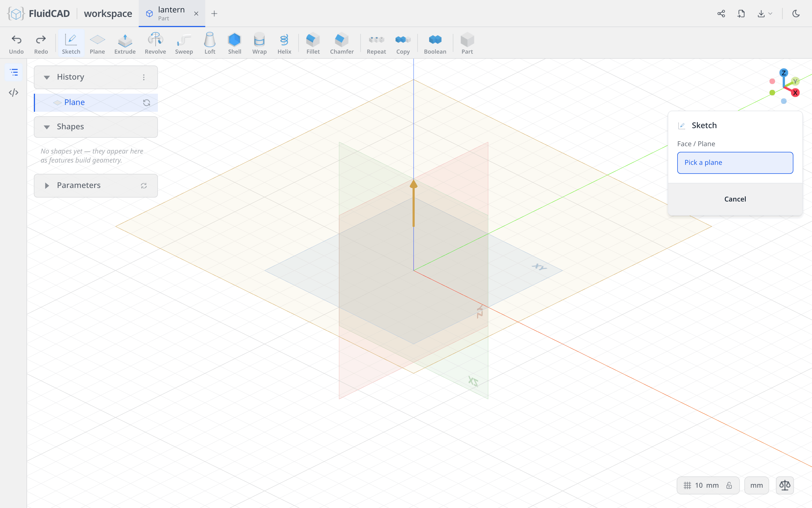The width and height of the screenshot is (812, 508).
Task: Click Cancel in the Sketch dialog
Action: pyautogui.click(x=735, y=199)
